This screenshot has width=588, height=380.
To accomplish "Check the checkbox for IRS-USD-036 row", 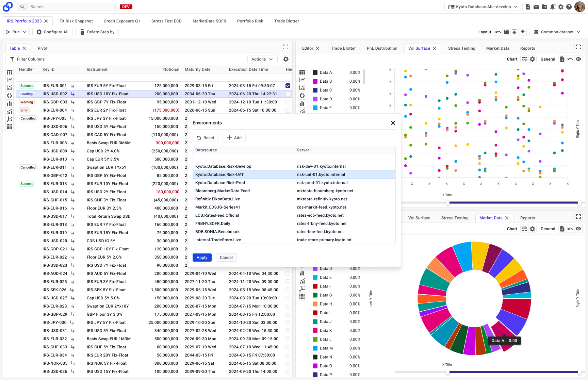I will point(288,371).
